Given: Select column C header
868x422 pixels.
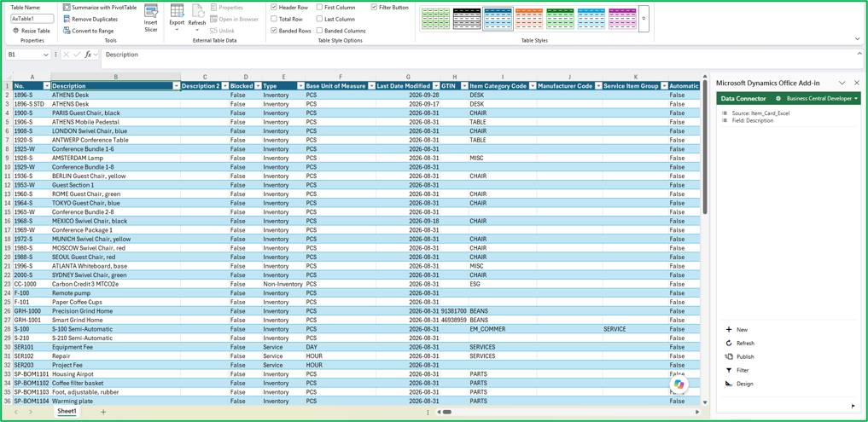Looking at the screenshot, I should [205, 77].
